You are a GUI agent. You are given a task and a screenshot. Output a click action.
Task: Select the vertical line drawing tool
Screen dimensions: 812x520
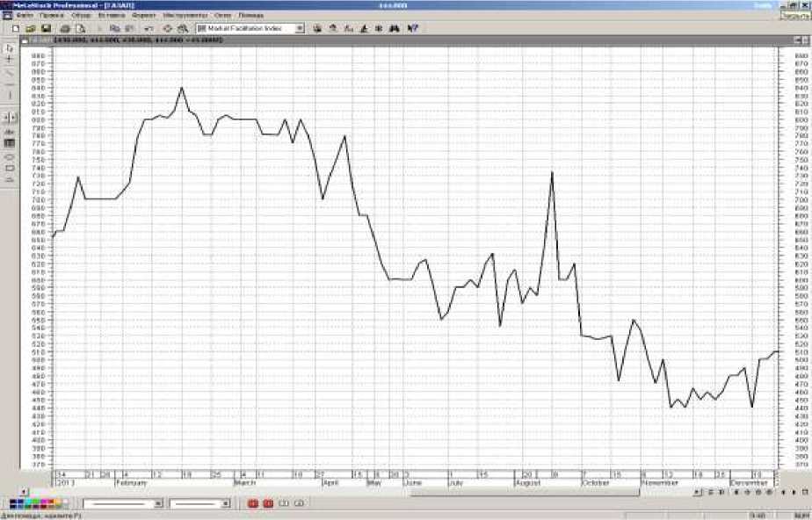point(10,96)
